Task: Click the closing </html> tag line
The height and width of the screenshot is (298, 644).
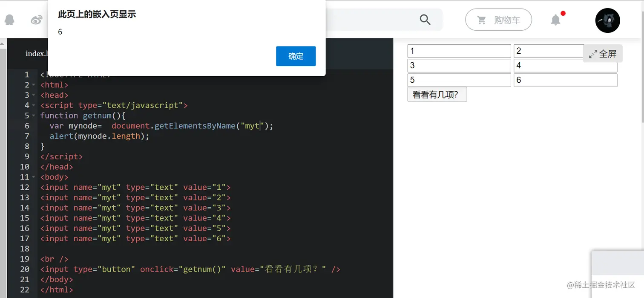Action: pos(57,289)
